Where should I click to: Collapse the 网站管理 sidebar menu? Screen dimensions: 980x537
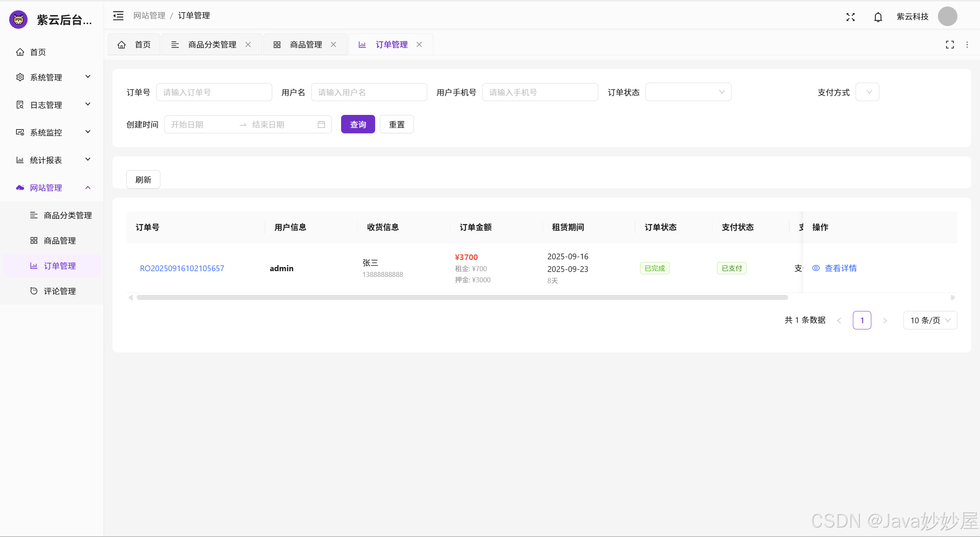[52, 188]
